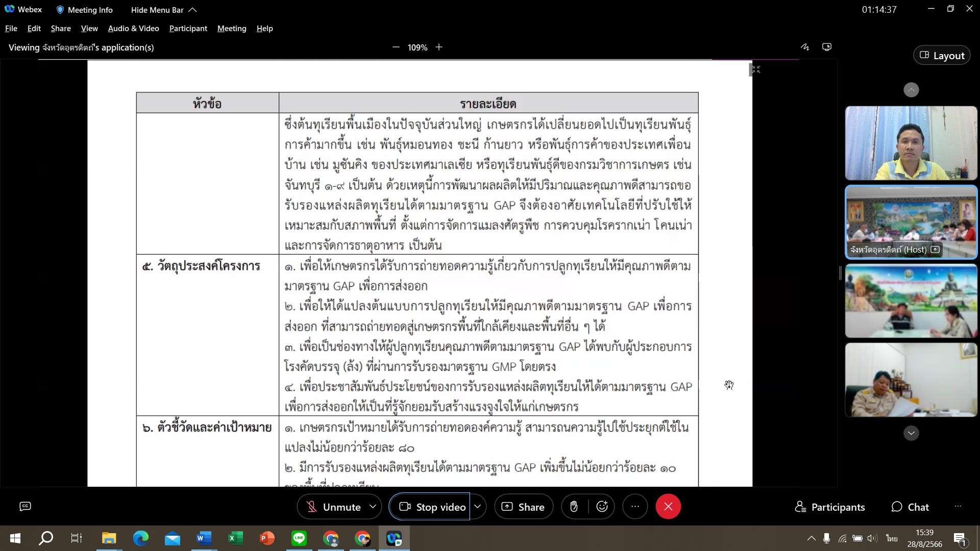The height and width of the screenshot is (551, 980).
Task: Select the man in yellow shirt video
Action: pos(911,143)
